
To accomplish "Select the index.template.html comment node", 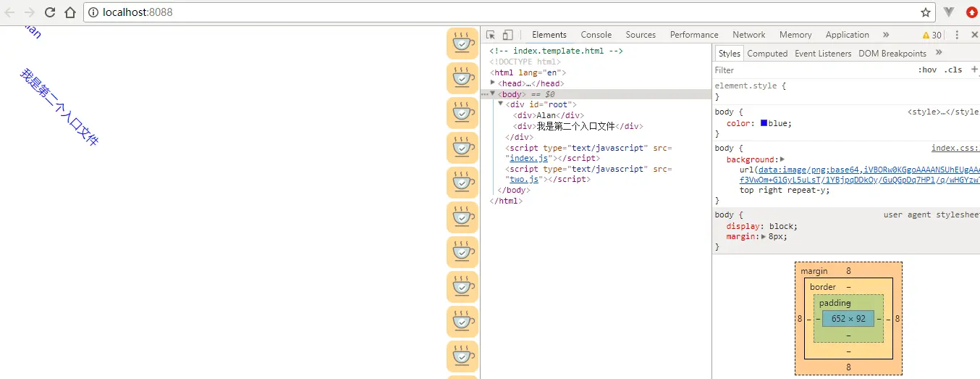I will point(556,51).
